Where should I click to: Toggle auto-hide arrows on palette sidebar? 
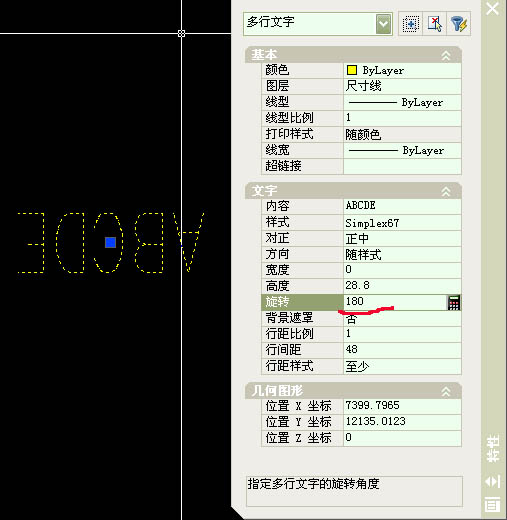click(493, 481)
